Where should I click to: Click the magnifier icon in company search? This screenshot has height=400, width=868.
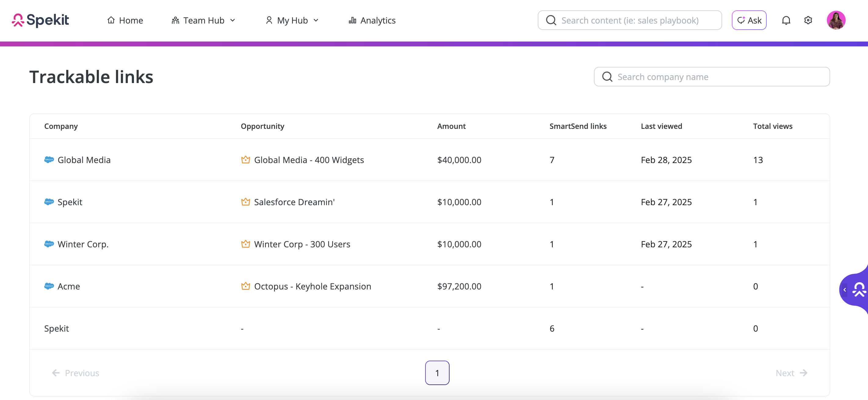pyautogui.click(x=607, y=77)
